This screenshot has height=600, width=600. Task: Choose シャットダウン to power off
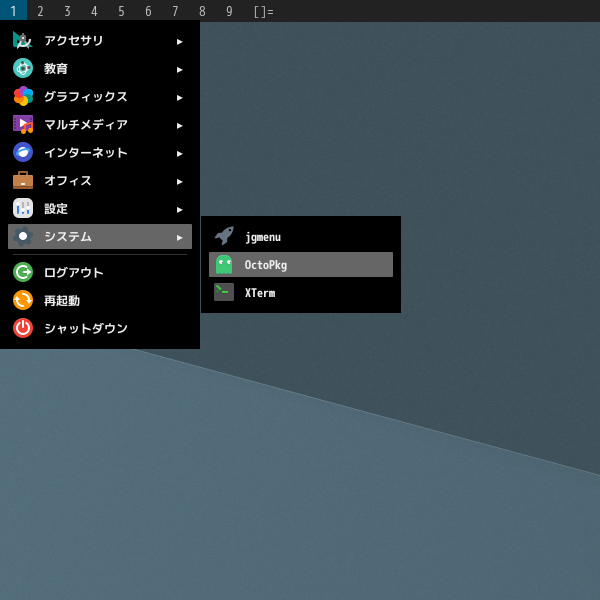click(x=100, y=328)
